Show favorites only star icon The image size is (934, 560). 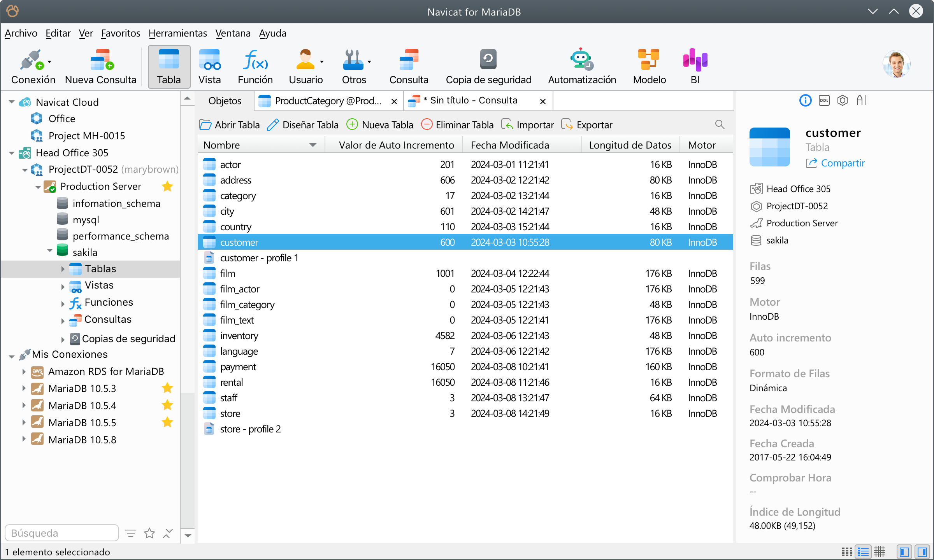pyautogui.click(x=149, y=533)
